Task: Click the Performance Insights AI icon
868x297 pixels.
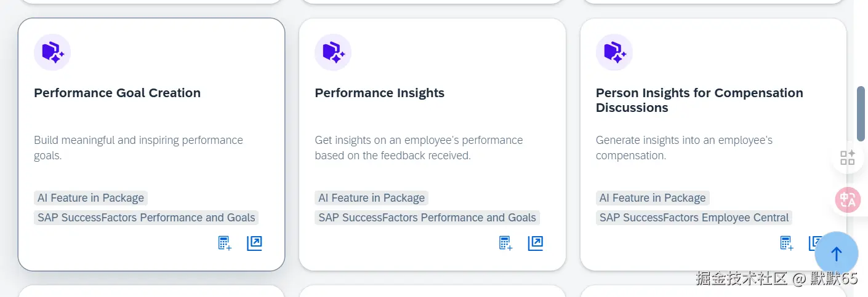Action: pyautogui.click(x=333, y=52)
